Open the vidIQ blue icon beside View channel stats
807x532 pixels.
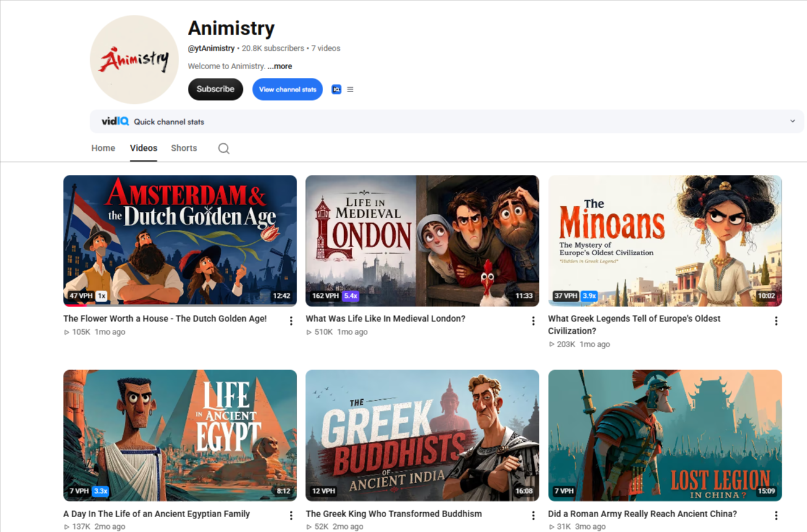[x=336, y=90]
